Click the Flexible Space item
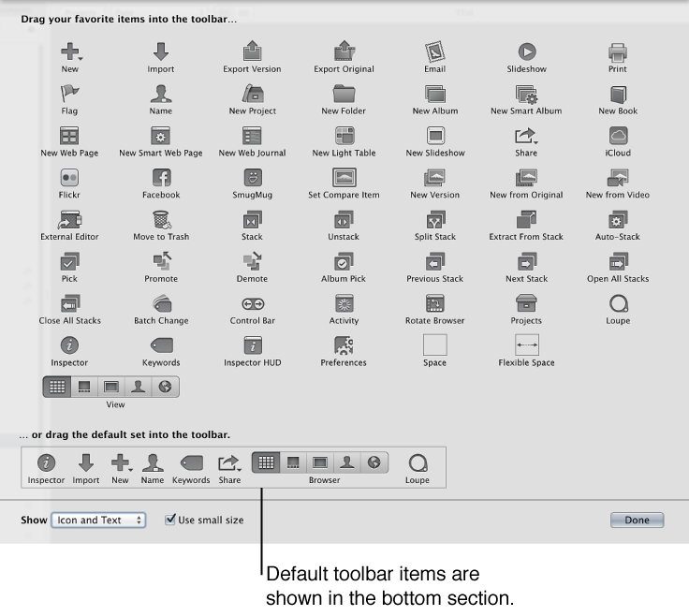This screenshot has width=689, height=616. click(x=527, y=345)
